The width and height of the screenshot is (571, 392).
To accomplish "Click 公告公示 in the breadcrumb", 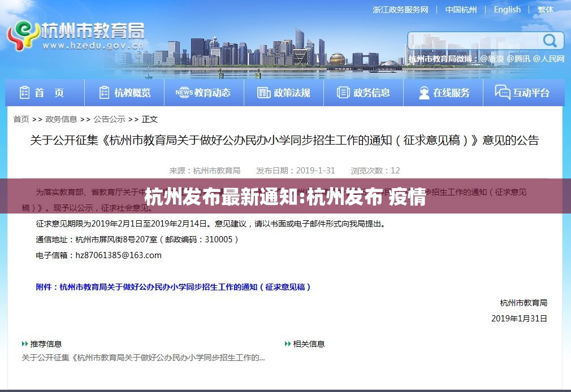I will pos(109,119).
